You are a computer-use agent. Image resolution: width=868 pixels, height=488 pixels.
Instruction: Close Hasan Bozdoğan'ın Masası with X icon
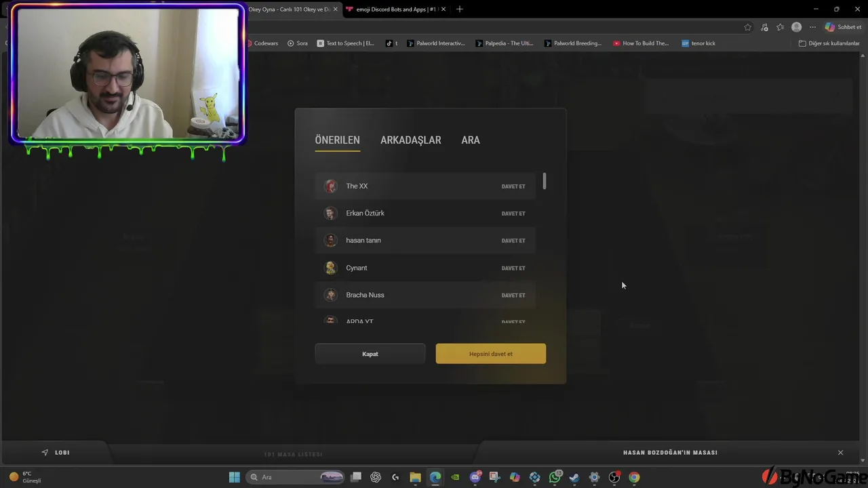pyautogui.click(x=840, y=452)
